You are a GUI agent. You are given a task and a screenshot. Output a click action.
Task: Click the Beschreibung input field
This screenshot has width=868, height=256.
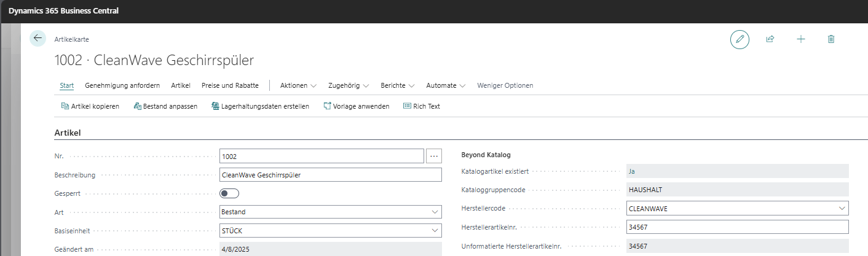330,175
